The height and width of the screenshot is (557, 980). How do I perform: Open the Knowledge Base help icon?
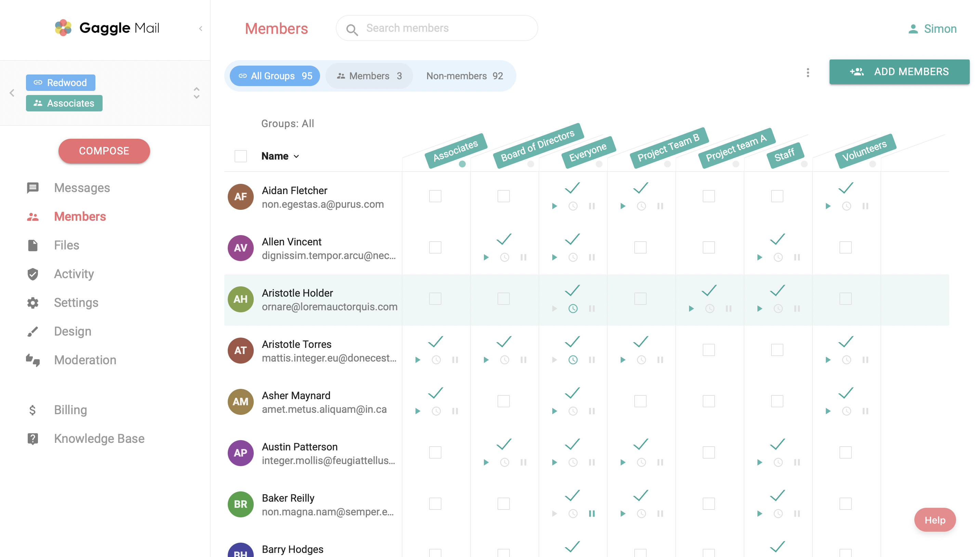pyautogui.click(x=32, y=438)
